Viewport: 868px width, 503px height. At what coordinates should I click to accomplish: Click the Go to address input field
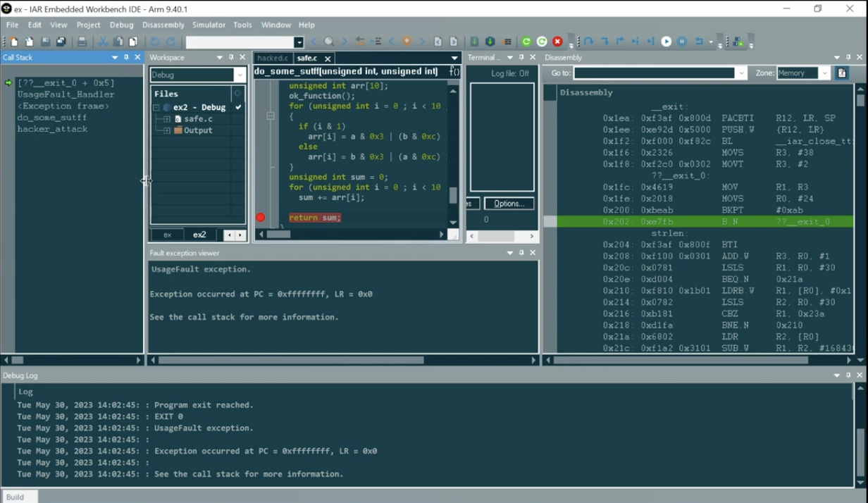(x=654, y=73)
